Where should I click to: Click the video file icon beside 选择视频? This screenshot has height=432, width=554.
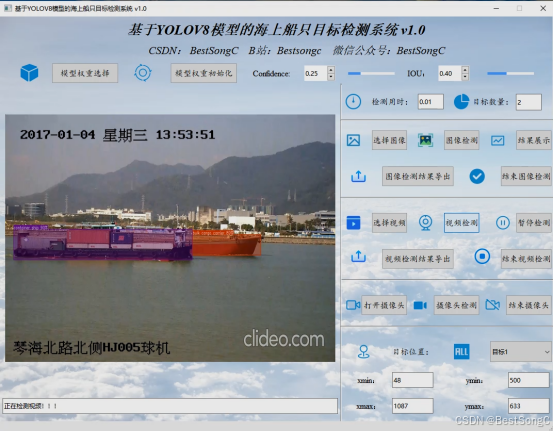[x=353, y=223]
